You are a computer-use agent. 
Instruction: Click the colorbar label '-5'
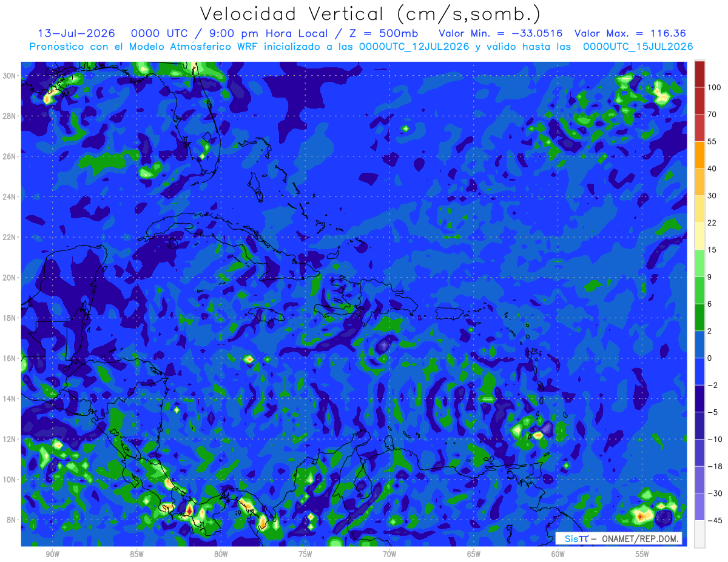[712, 412]
